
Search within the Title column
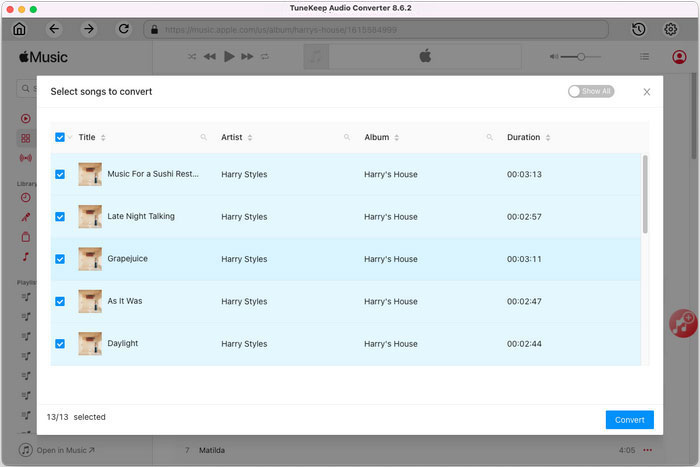pyautogui.click(x=204, y=137)
